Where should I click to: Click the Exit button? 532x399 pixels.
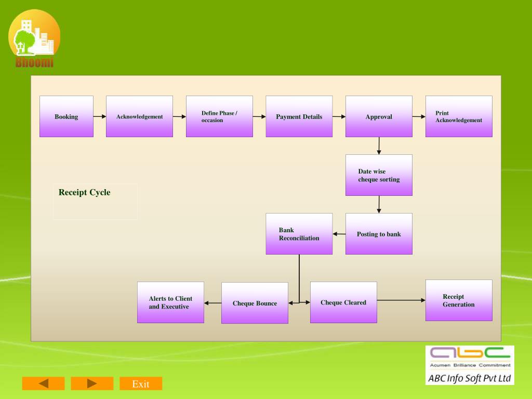[141, 383]
